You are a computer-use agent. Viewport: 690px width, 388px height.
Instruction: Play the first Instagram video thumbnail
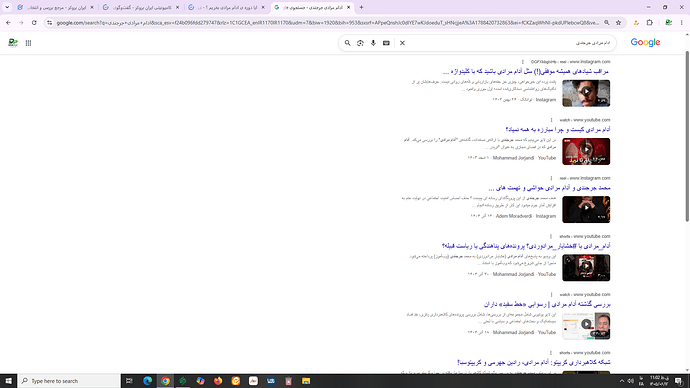(586, 93)
